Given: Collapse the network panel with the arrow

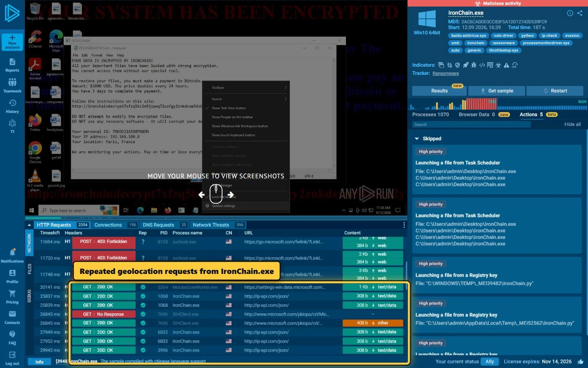Looking at the screenshot, I should click(x=29, y=225).
